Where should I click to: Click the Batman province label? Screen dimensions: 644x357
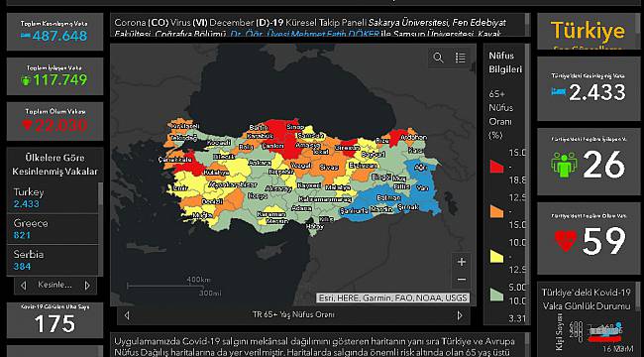coord(388,197)
